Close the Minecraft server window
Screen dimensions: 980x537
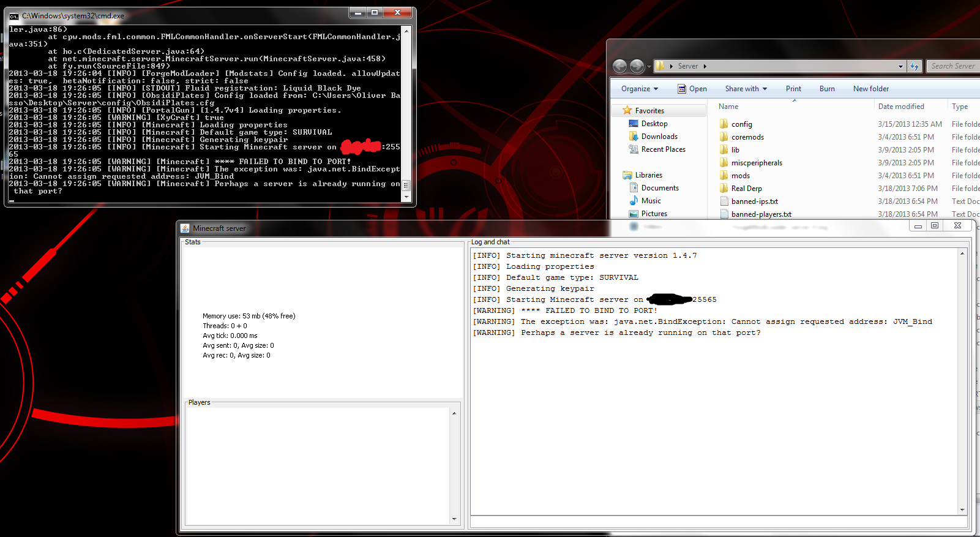958,226
